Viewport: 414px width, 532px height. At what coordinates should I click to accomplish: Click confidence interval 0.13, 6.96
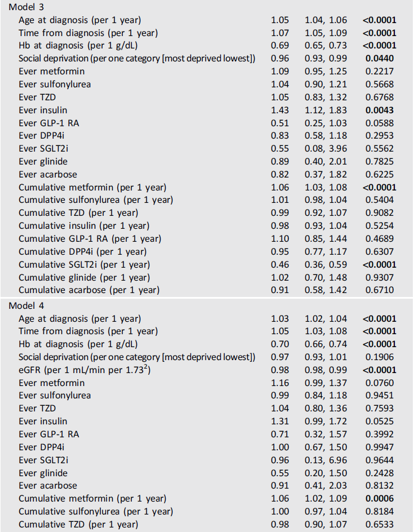pos(322,460)
